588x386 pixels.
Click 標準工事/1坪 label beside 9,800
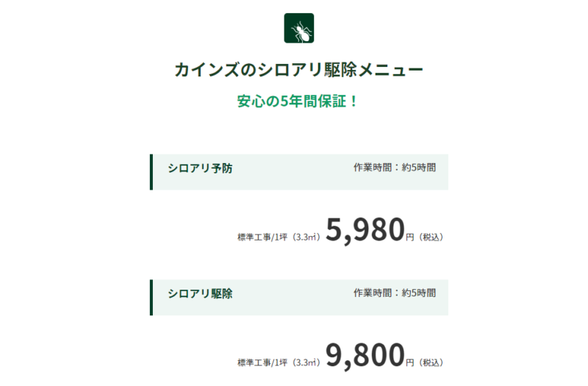point(262,362)
